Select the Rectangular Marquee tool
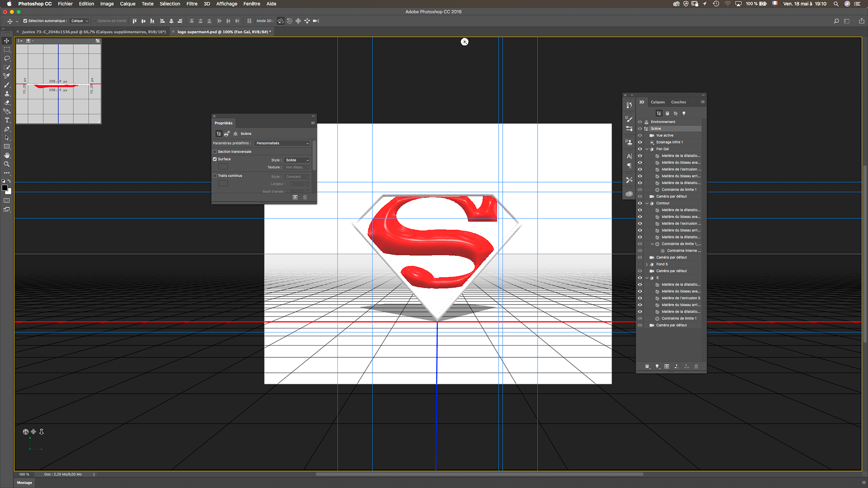The image size is (868, 488). coord(7,50)
